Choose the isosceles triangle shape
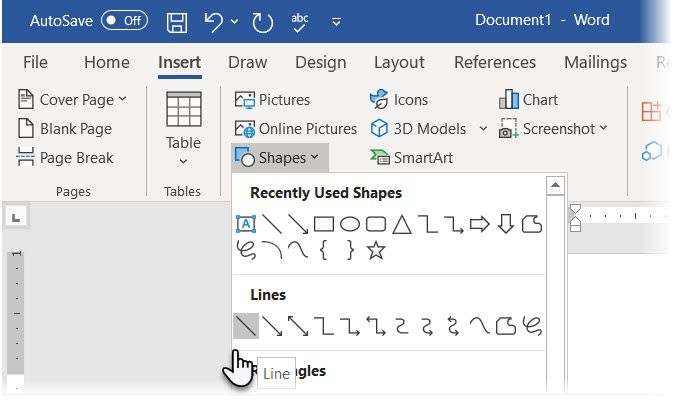674x417 pixels. [x=402, y=224]
